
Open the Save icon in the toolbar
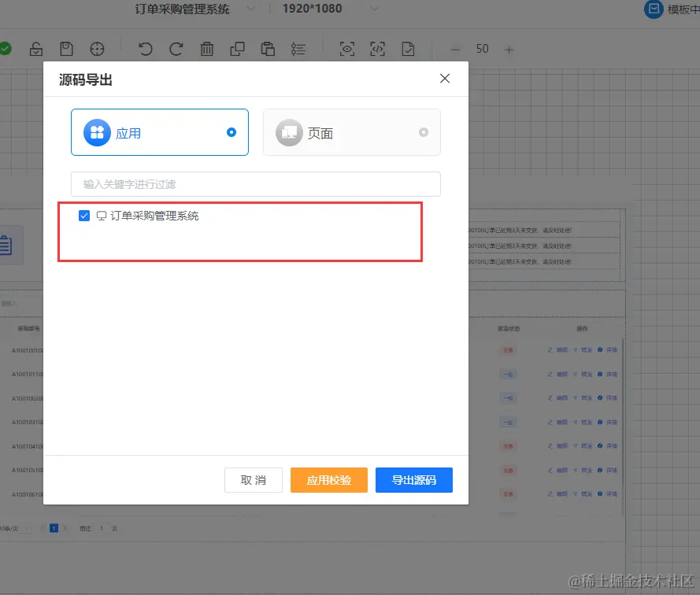(67, 49)
